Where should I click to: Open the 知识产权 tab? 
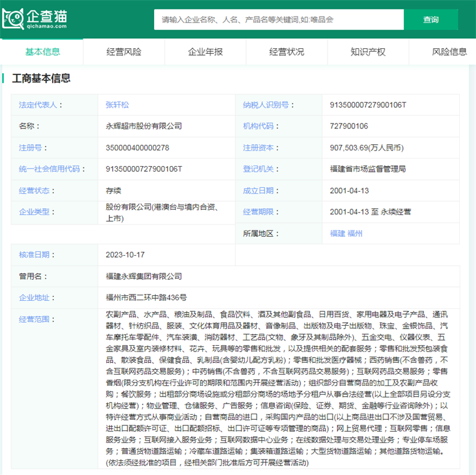click(368, 52)
